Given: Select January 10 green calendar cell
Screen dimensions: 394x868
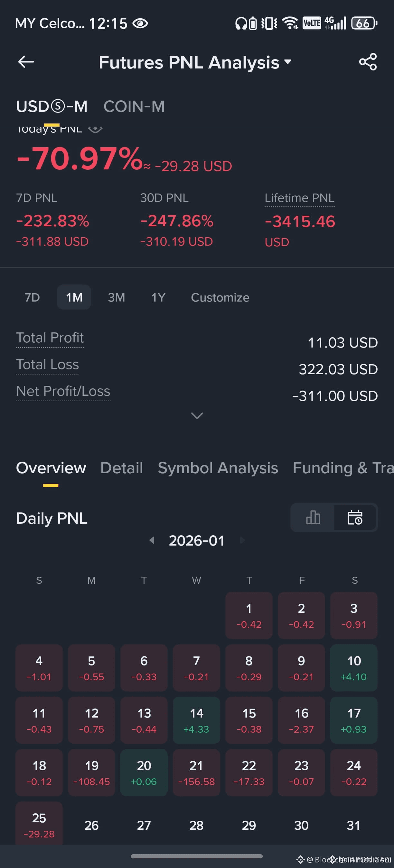Looking at the screenshot, I should pyautogui.click(x=354, y=668).
